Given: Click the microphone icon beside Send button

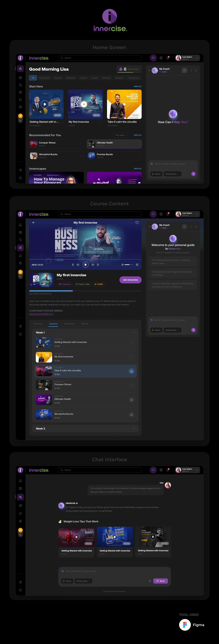Looking at the screenshot, I should click(150, 581).
